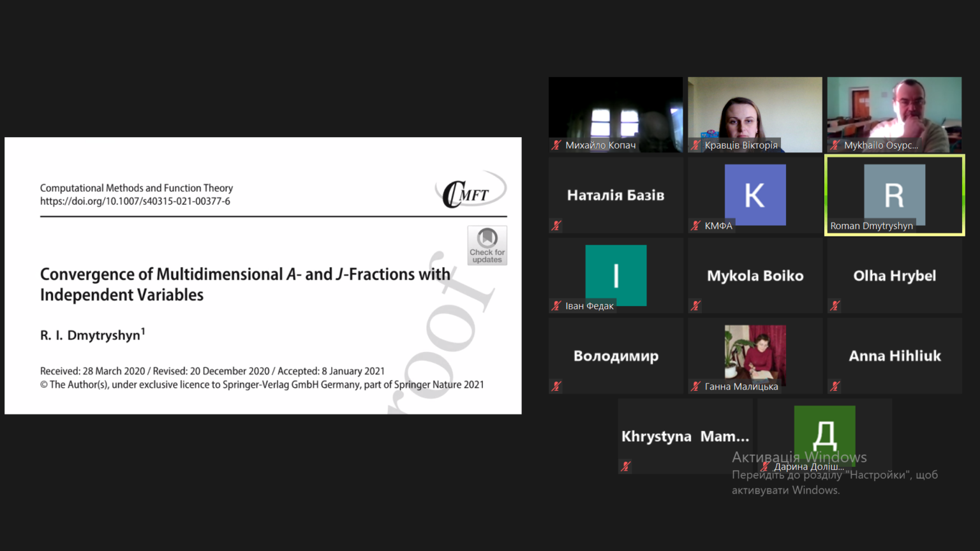
Task: Click muted mic icon on Наталія Базів tile
Action: (556, 226)
